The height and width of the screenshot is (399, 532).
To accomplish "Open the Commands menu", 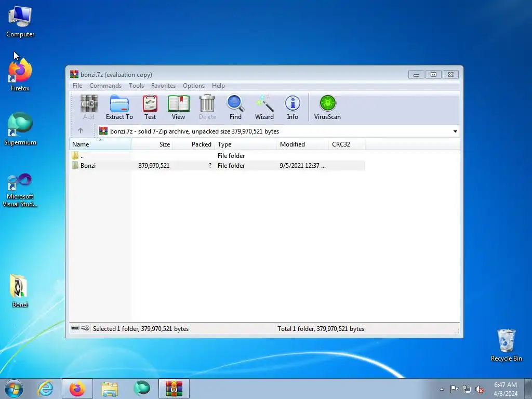I will click(105, 86).
